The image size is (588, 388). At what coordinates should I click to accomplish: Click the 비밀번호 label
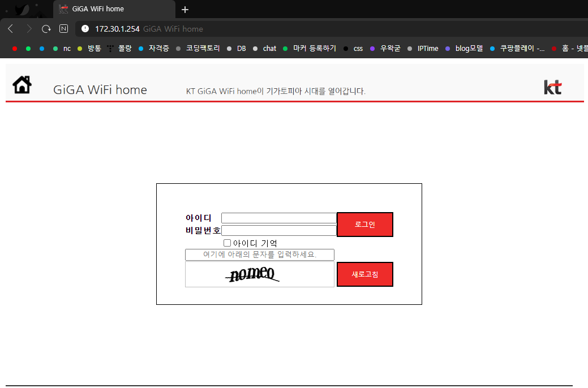203,231
